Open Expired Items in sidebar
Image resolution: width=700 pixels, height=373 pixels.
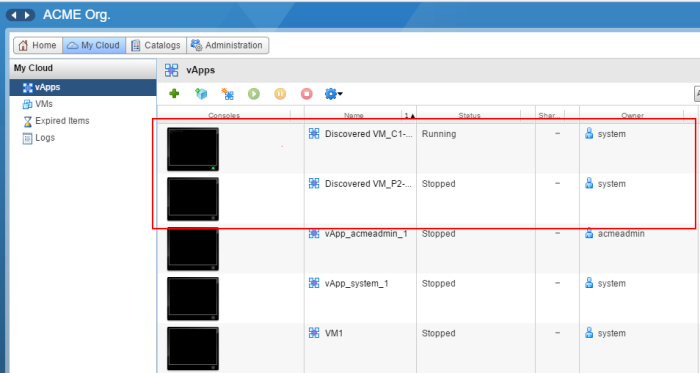click(x=62, y=121)
